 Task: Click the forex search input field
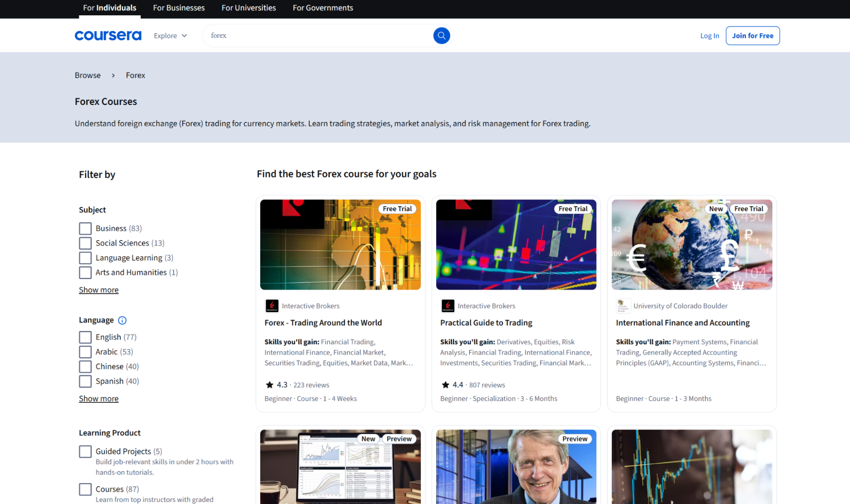tap(319, 36)
